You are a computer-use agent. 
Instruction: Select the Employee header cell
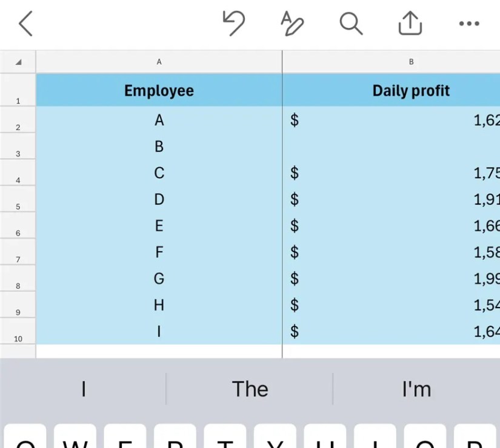(x=159, y=90)
